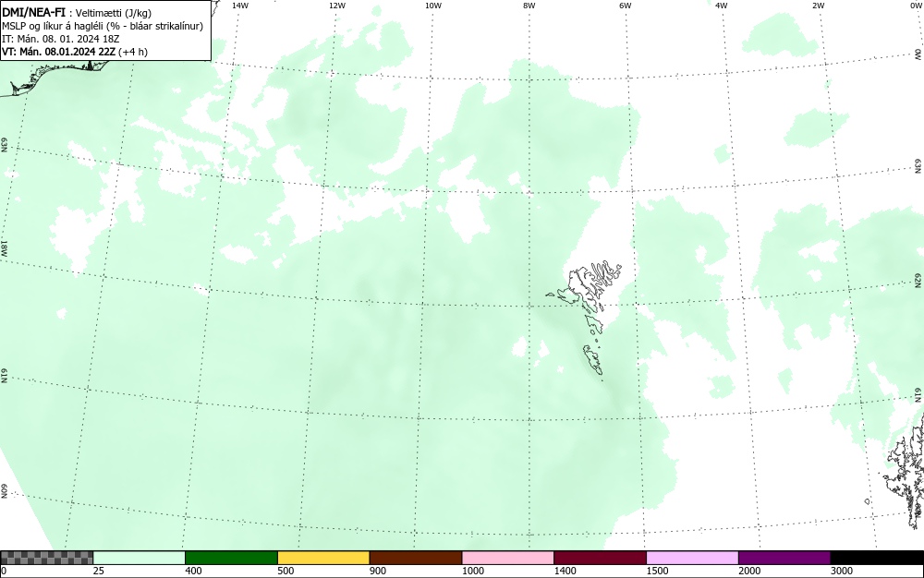Click the legend value '500'
This screenshot has height=578, width=924.
coord(286,571)
